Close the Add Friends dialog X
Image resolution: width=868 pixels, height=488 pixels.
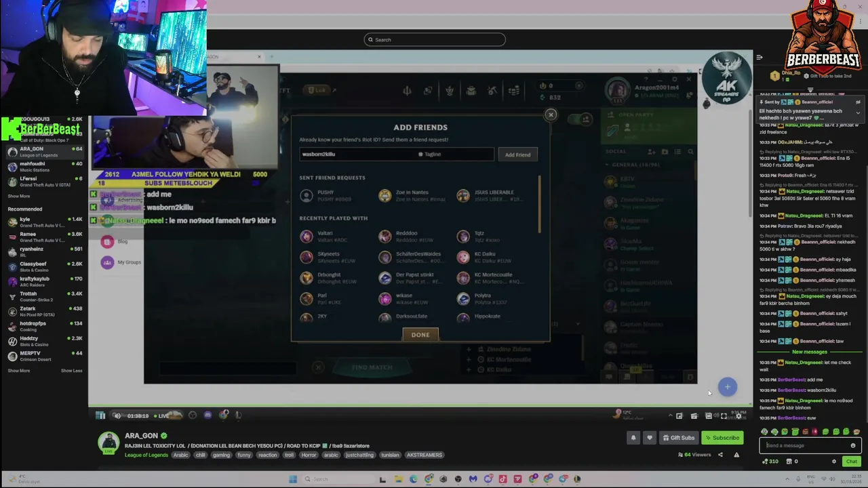tap(551, 115)
